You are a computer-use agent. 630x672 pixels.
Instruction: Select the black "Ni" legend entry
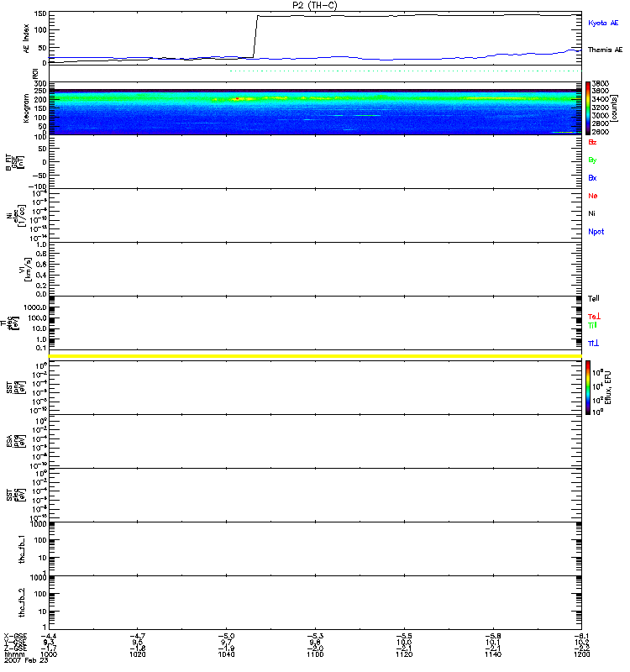click(x=591, y=213)
